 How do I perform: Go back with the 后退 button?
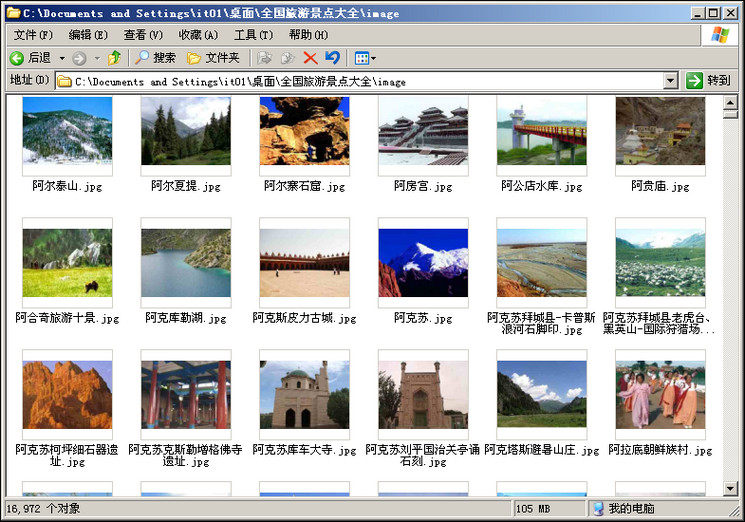[x=30, y=58]
